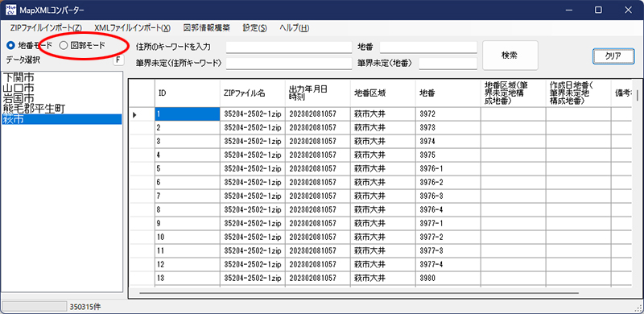Select 岩国市 in the data list
This screenshot has height=314, width=644.
click(x=62, y=98)
